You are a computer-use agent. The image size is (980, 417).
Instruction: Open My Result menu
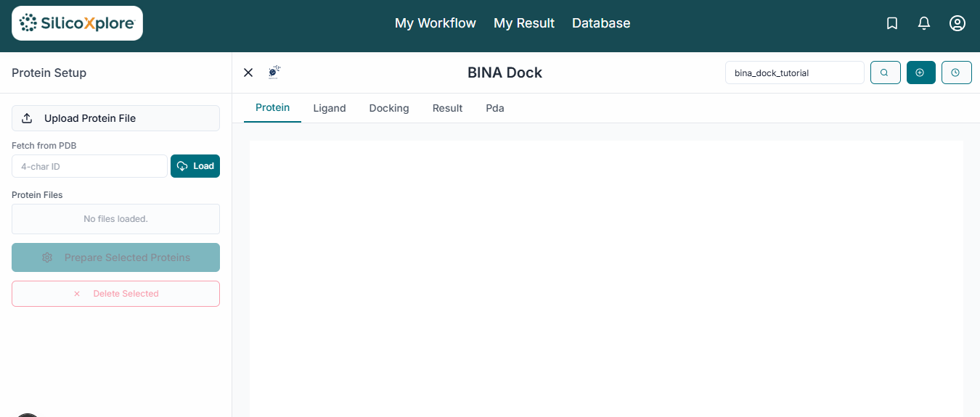pos(524,23)
